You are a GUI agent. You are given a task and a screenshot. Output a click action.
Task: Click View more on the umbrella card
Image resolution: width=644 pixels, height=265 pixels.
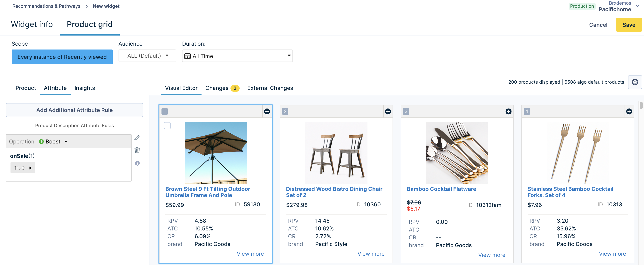[250, 254]
